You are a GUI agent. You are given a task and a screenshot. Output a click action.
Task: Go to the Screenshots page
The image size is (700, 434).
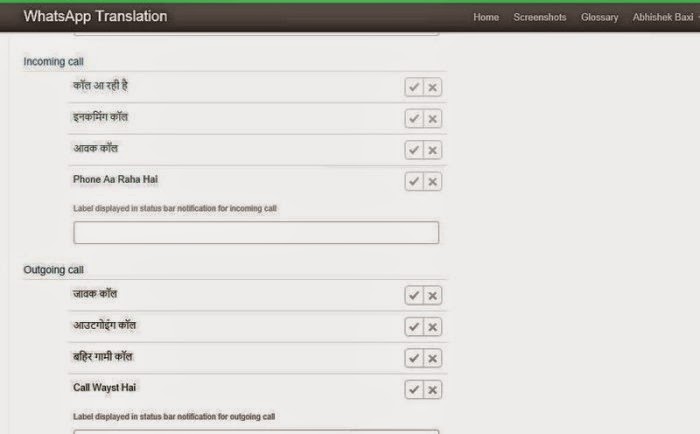tap(540, 17)
